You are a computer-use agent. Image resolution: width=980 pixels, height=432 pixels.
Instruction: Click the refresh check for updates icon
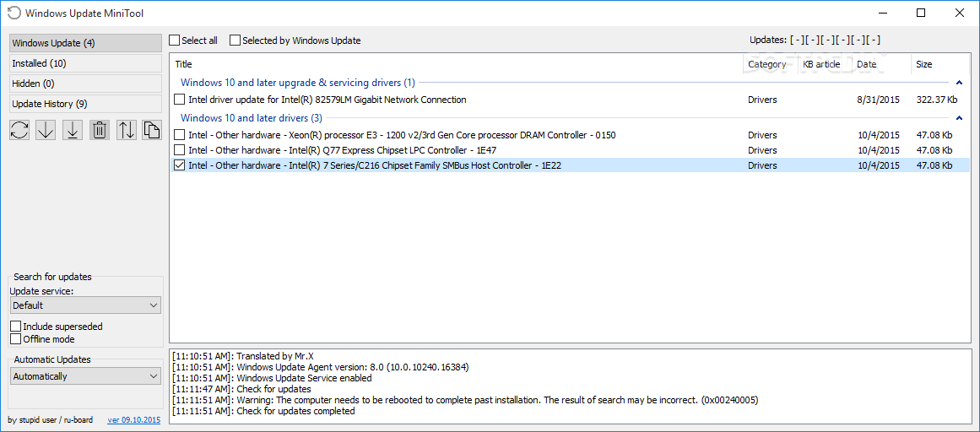point(19,129)
